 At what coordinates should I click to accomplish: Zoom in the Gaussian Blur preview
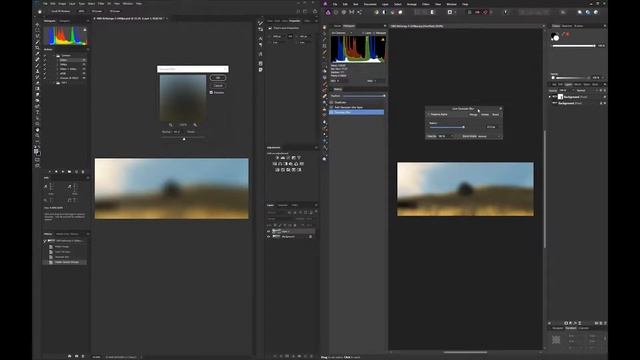coord(195,125)
